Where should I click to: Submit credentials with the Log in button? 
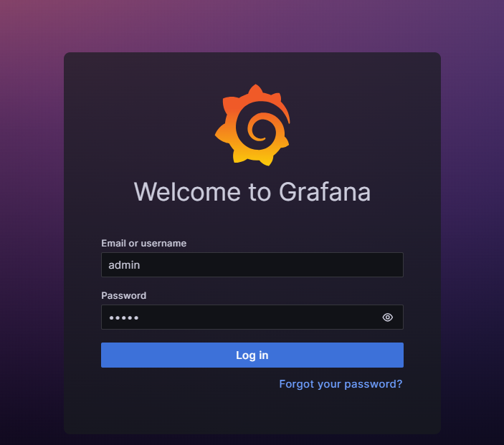coord(252,355)
